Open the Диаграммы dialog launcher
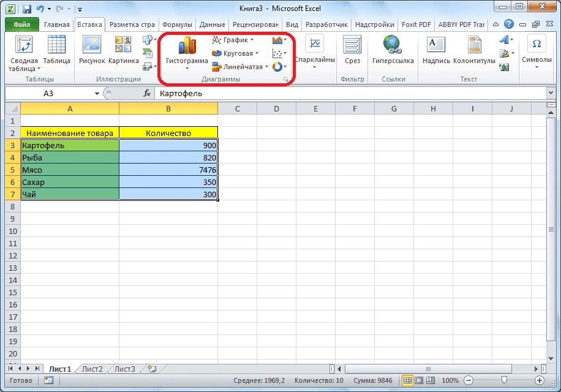Image resolution: width=561 pixels, height=392 pixels. tap(285, 79)
